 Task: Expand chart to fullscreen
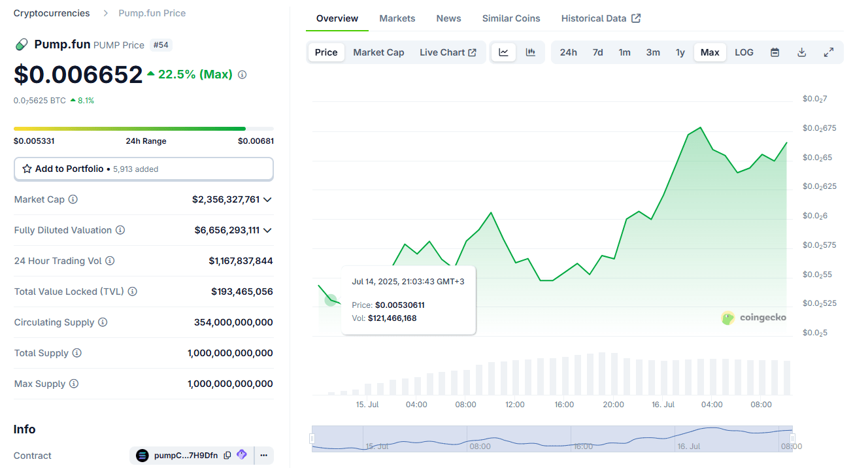click(828, 52)
